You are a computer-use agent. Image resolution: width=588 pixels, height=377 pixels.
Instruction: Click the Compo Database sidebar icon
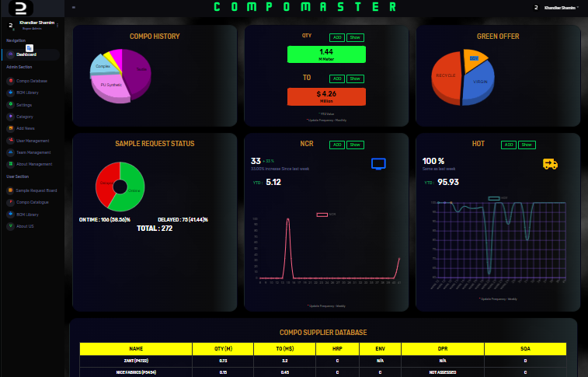point(10,80)
